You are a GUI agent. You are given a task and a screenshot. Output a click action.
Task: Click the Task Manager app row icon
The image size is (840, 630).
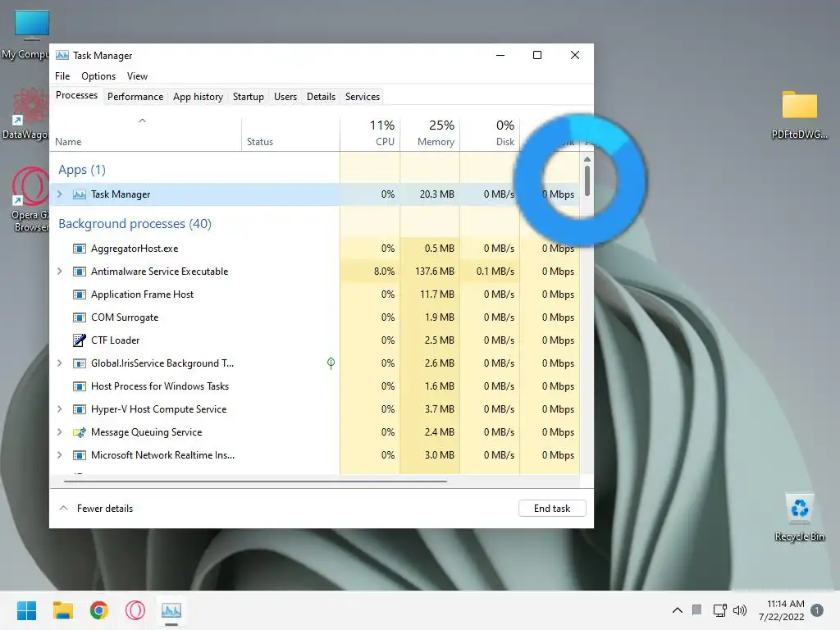(80, 194)
